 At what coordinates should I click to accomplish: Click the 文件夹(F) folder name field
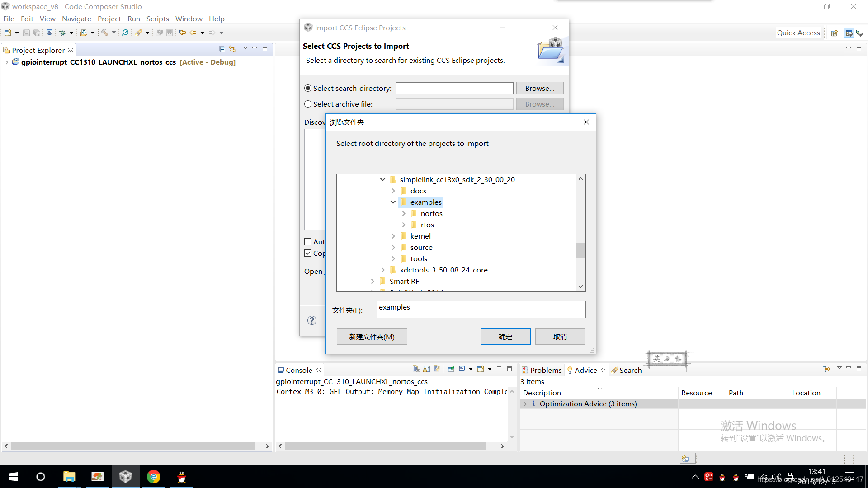click(x=481, y=310)
